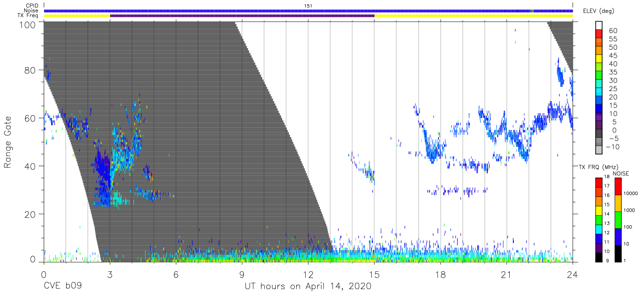Screen dimensions: 644x297
Task: Click the 9 tick on the TX FRQ legend
Action: 607,260
